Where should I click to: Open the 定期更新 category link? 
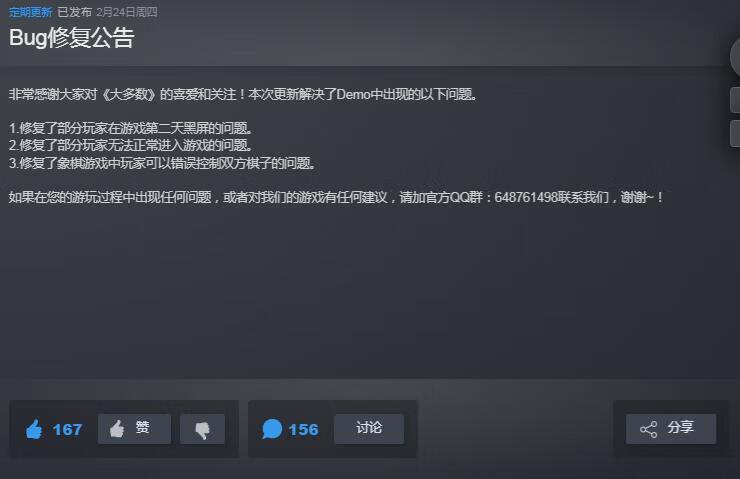[x=30, y=12]
